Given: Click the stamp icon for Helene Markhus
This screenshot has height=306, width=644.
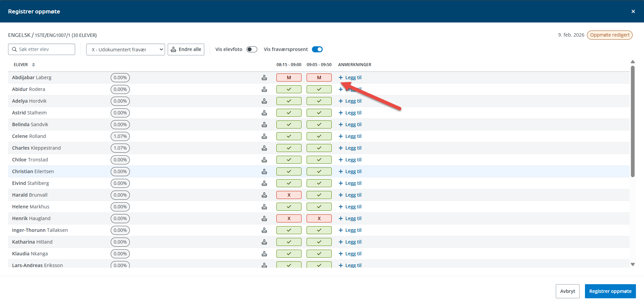Looking at the screenshot, I should coord(264,207).
